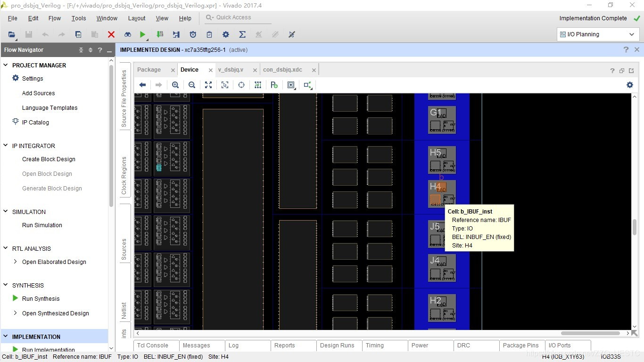Screen dimensions: 644x362
Task: Click the Run Implementation toolbar icon
Action: coord(176,34)
